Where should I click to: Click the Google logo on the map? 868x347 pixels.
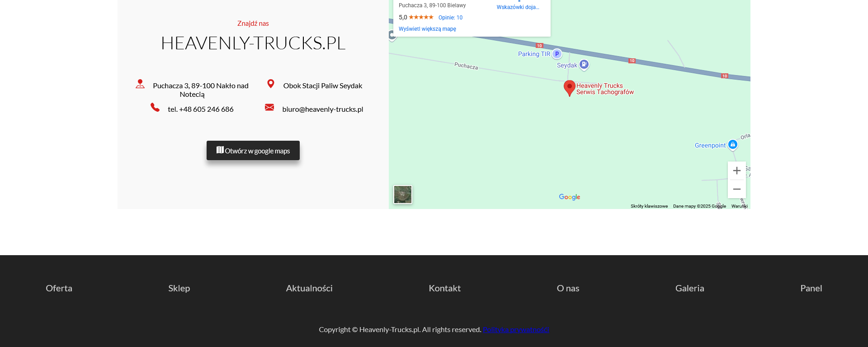coord(570,197)
